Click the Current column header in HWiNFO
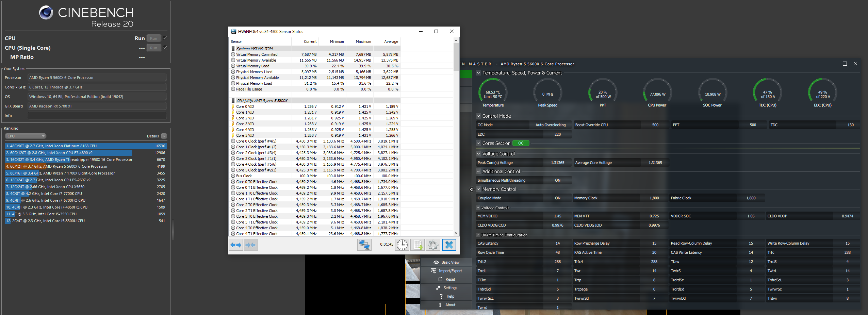868x315 pixels. 305,42
